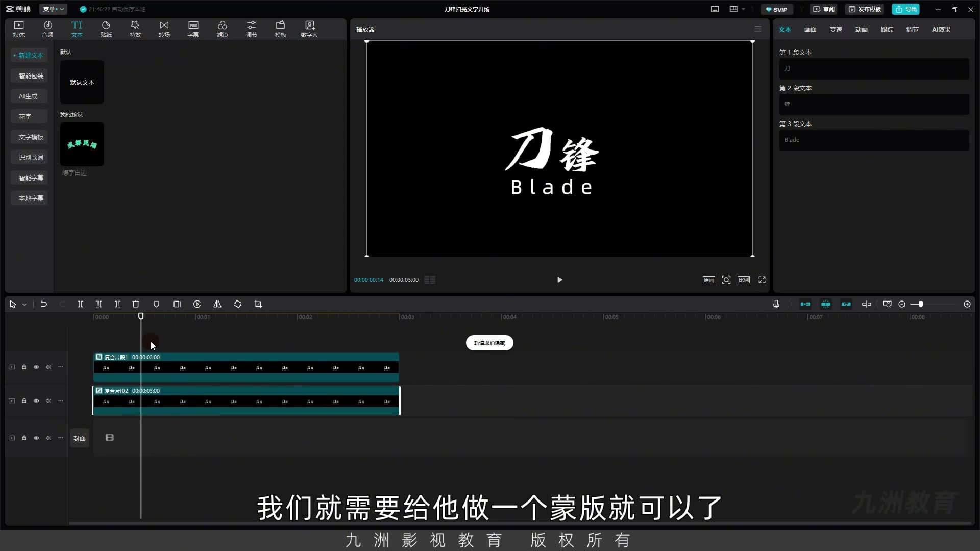Click the 发布模板 publish template button
The height and width of the screenshot is (551, 980).
[865, 9]
